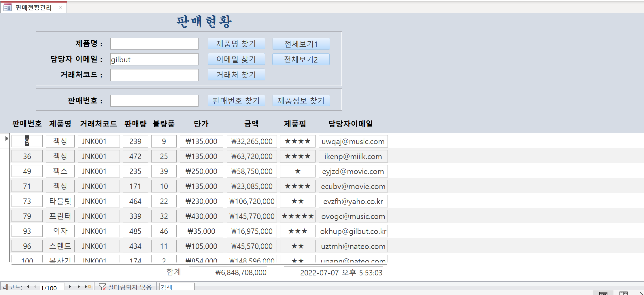Click the 제품정보 찾기 button
Screen dimensions: 644x295
click(x=301, y=101)
